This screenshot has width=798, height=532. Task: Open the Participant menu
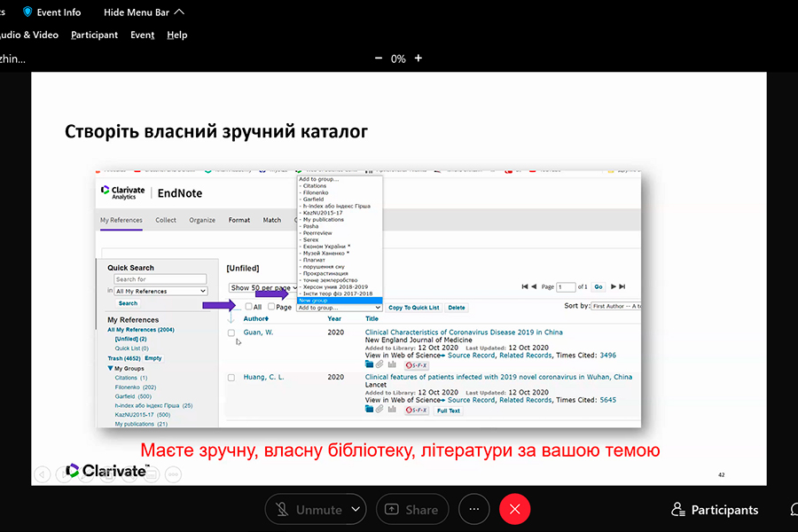pos(94,35)
